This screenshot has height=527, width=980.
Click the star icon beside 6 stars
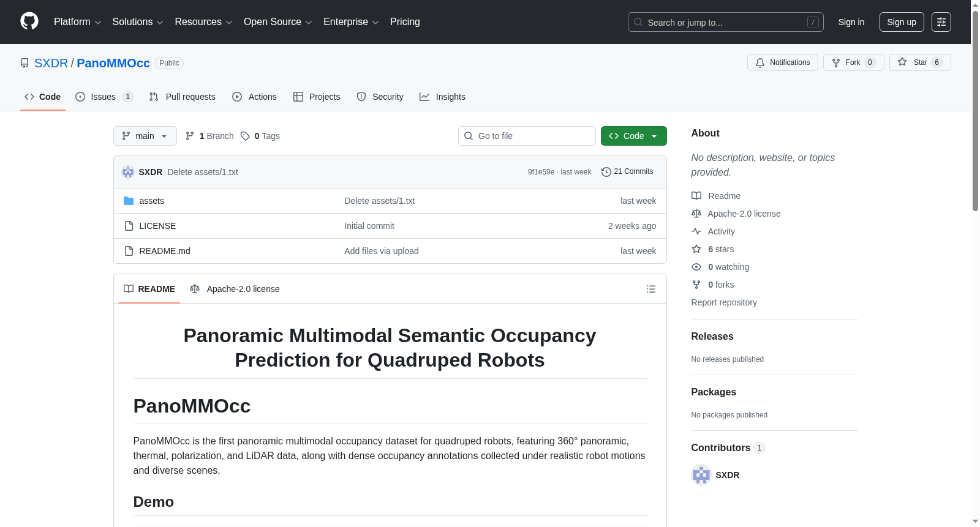pos(696,249)
